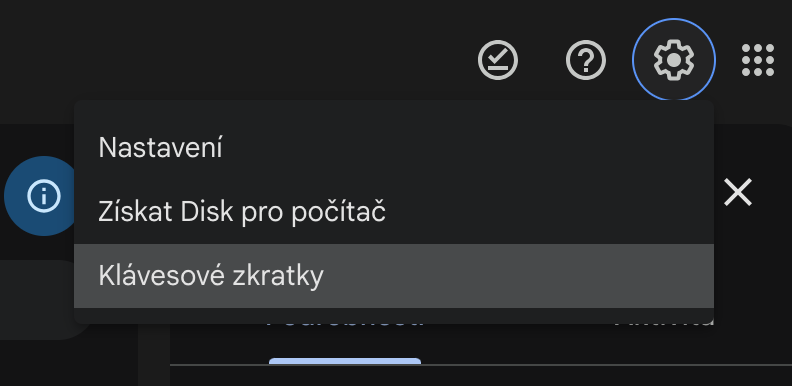
Task: Click the checkmark inside the offline status circle
Action: pos(498,60)
